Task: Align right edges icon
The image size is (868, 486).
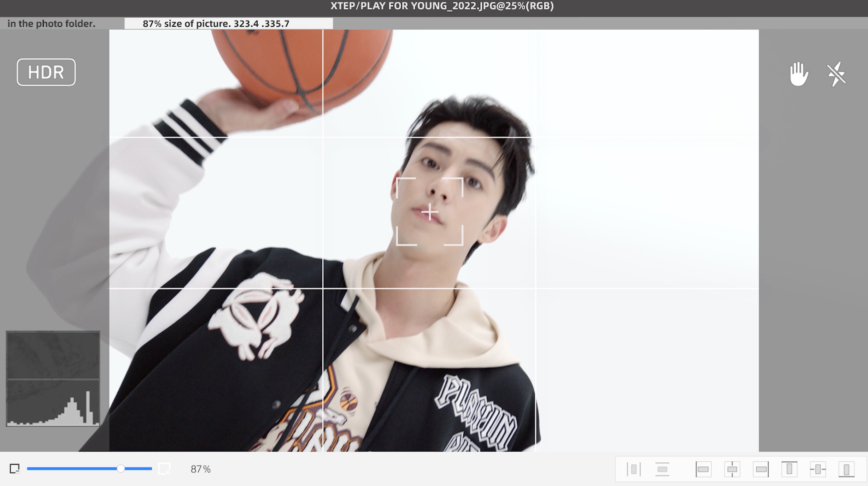Action: coord(761,469)
